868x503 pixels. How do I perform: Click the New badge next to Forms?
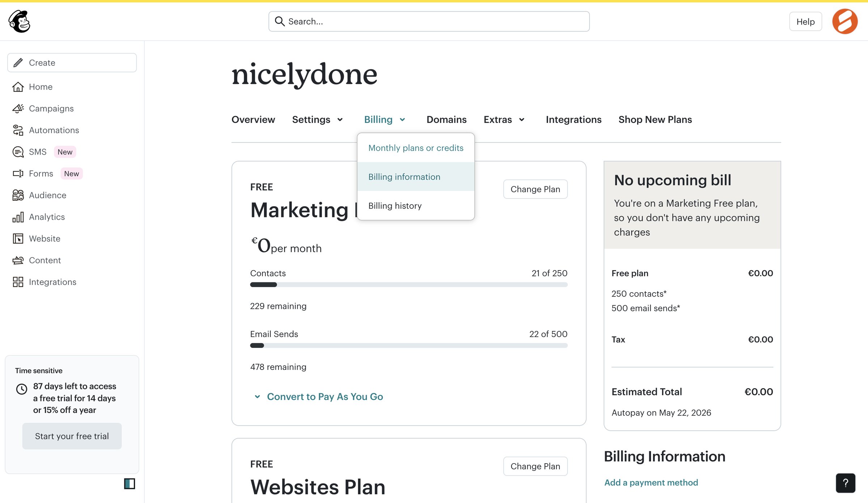72,174
